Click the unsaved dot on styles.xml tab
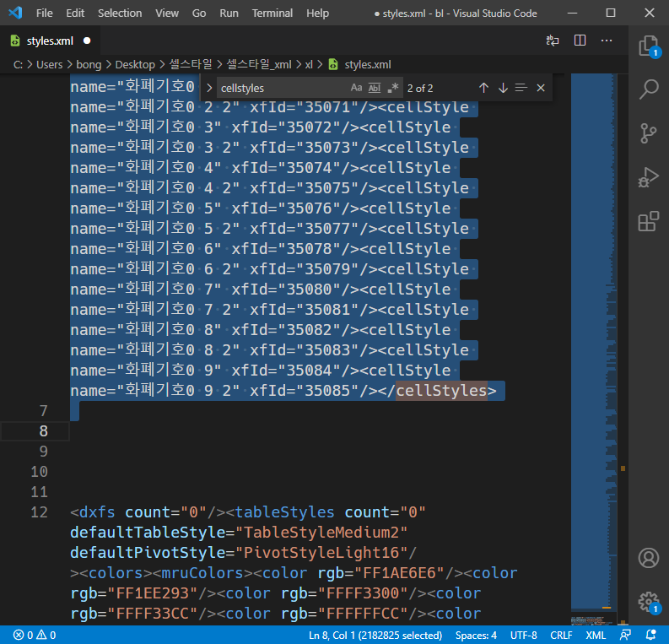 87,41
